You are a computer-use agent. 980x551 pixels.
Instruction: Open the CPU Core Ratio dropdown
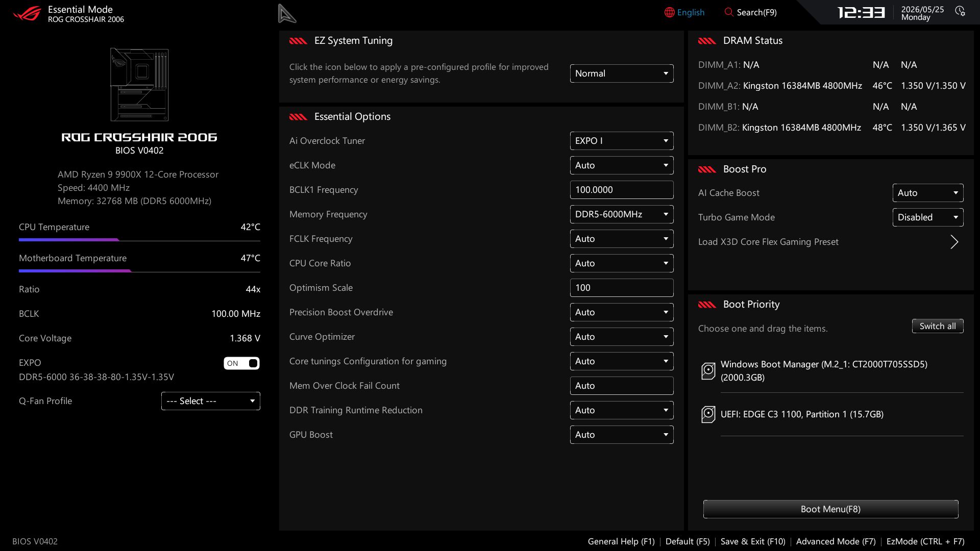pyautogui.click(x=622, y=263)
